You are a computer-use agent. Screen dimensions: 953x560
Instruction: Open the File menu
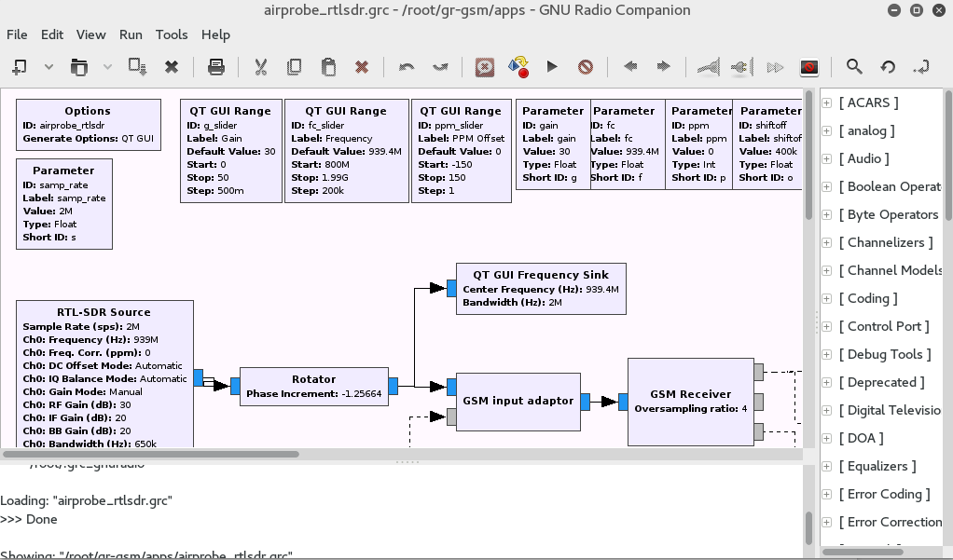(x=17, y=34)
